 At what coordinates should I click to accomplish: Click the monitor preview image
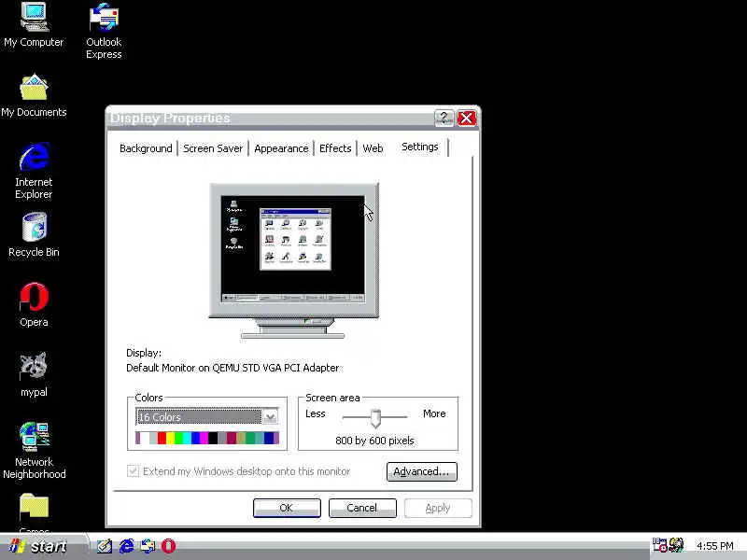[x=294, y=260]
